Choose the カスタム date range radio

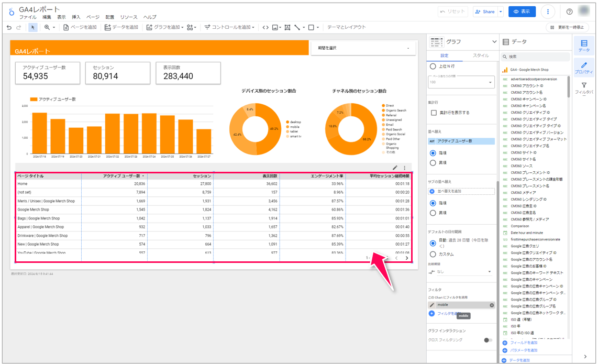click(433, 254)
